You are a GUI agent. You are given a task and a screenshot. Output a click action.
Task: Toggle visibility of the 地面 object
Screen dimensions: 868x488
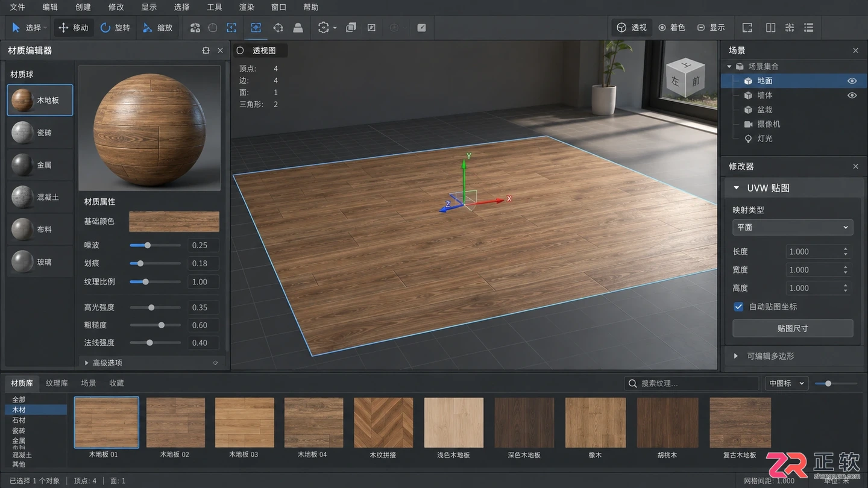(x=852, y=81)
